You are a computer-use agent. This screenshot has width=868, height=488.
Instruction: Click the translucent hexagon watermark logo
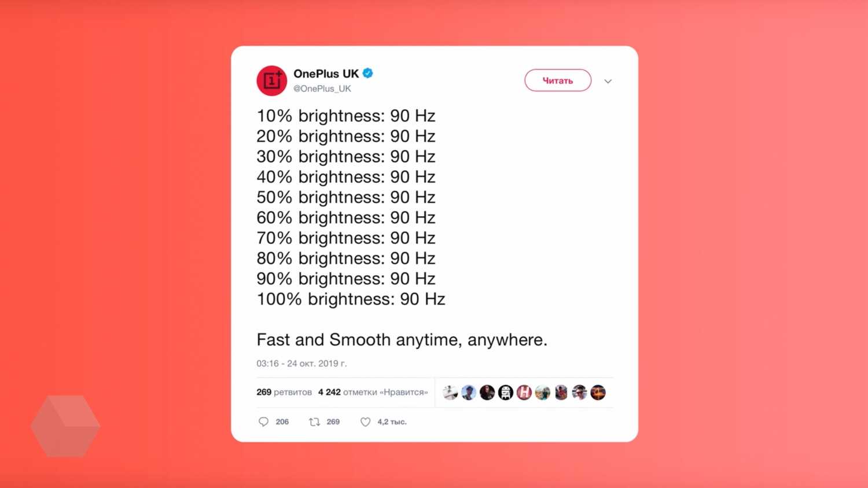65,426
